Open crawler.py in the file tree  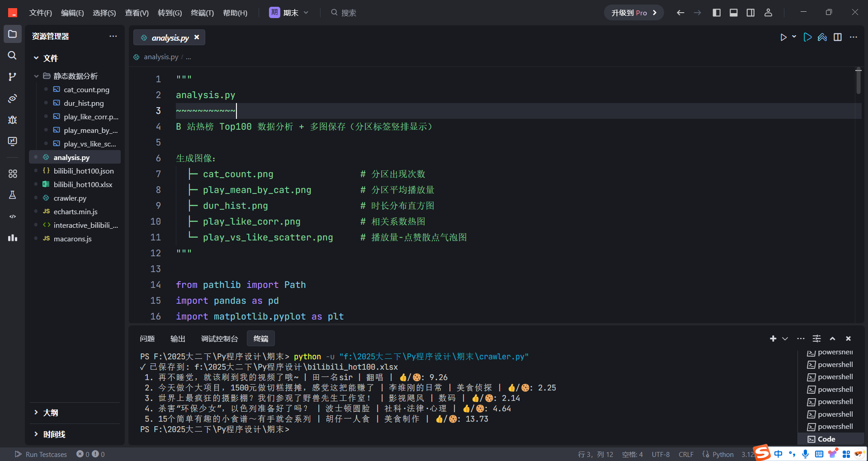[x=70, y=198]
